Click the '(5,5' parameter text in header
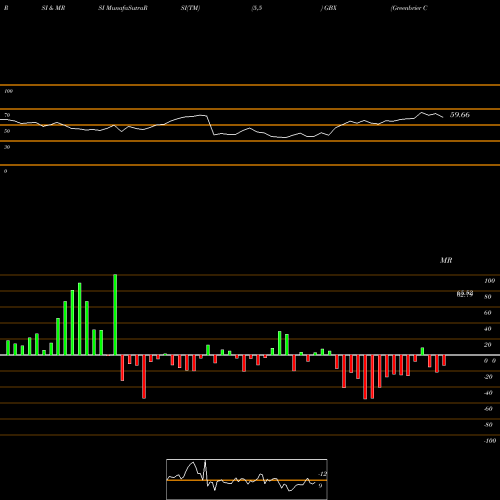 [x=257, y=8]
